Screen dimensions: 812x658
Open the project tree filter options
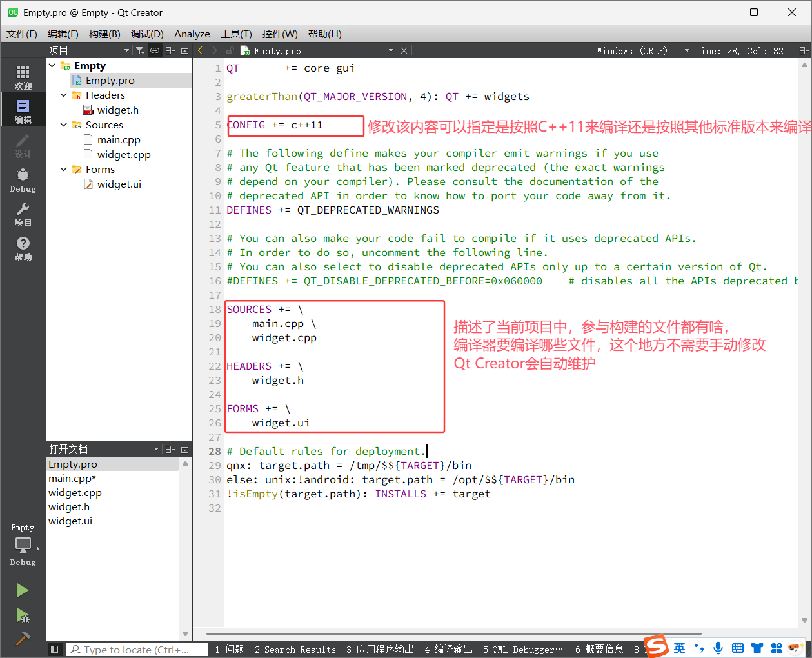[x=140, y=50]
